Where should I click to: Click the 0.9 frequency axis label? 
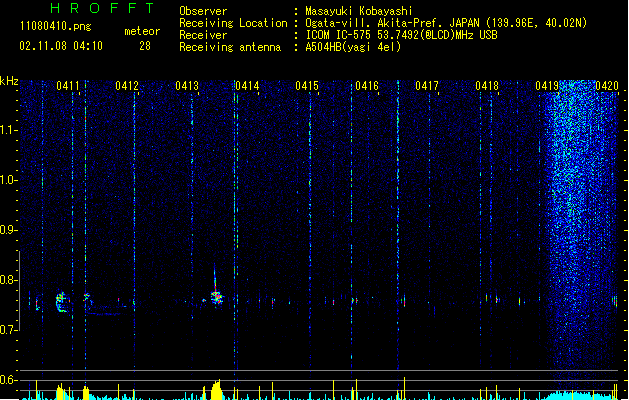9,230
